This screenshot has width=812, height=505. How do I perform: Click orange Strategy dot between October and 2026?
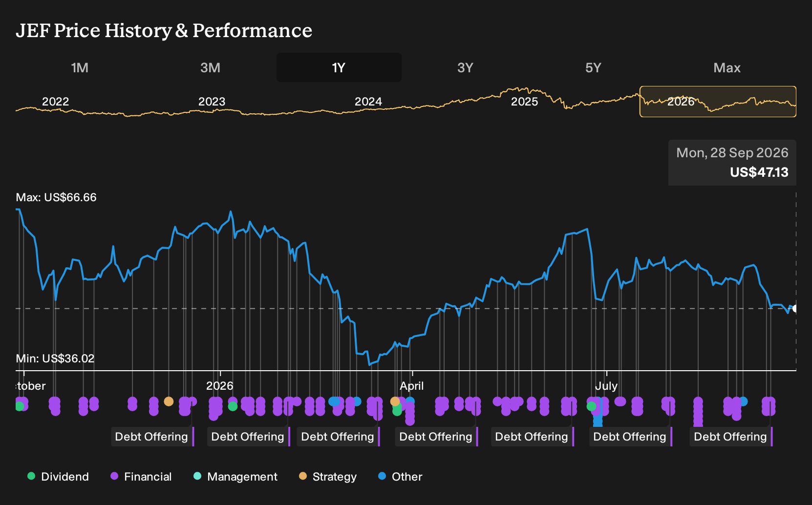169,401
